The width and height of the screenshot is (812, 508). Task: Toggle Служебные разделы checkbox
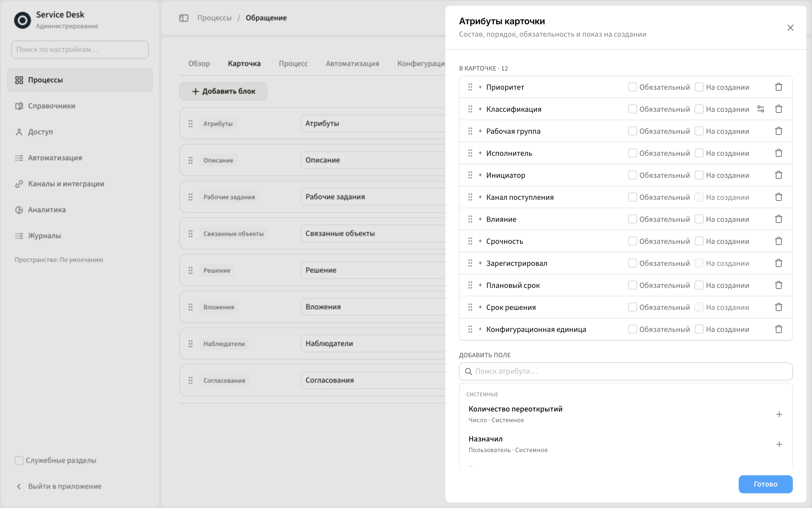tap(19, 460)
